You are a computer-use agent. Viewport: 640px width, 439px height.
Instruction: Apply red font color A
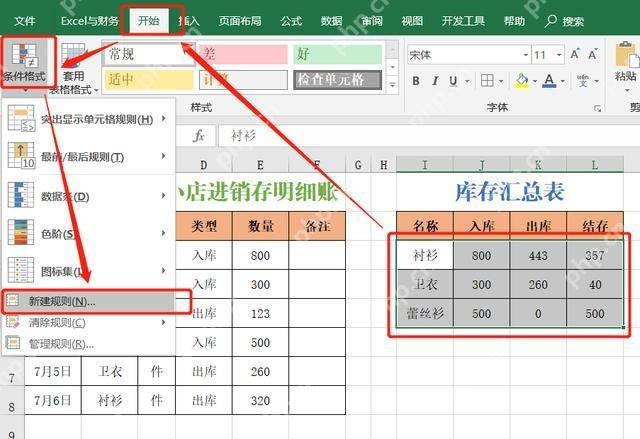point(549,81)
